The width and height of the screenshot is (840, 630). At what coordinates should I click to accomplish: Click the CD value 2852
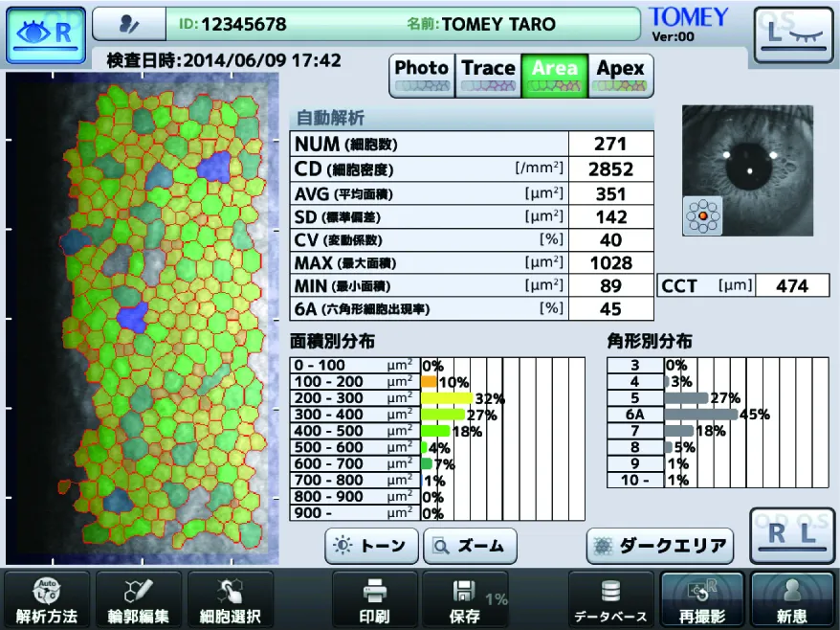coord(610,169)
